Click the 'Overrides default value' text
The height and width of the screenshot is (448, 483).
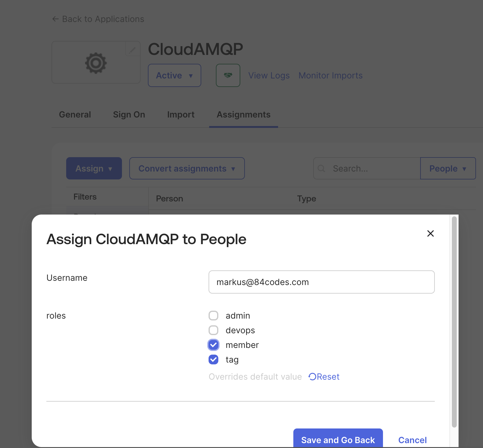coord(255,377)
